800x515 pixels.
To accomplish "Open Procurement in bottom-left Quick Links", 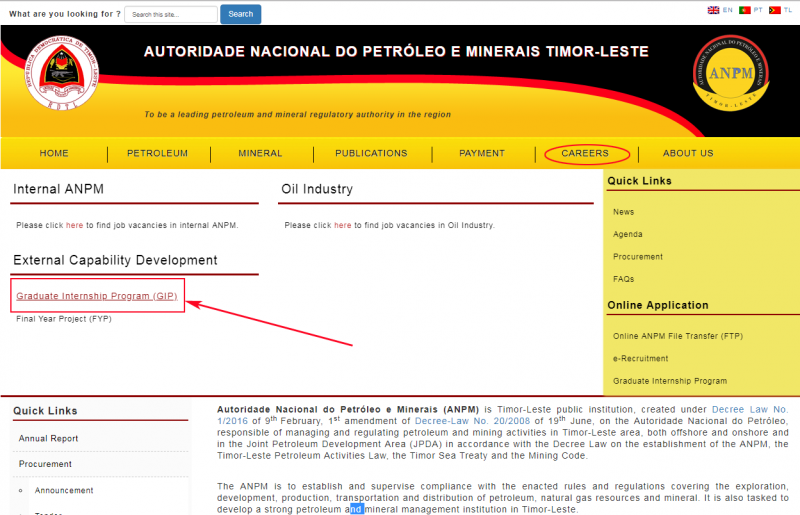I will pyautogui.click(x=45, y=464).
